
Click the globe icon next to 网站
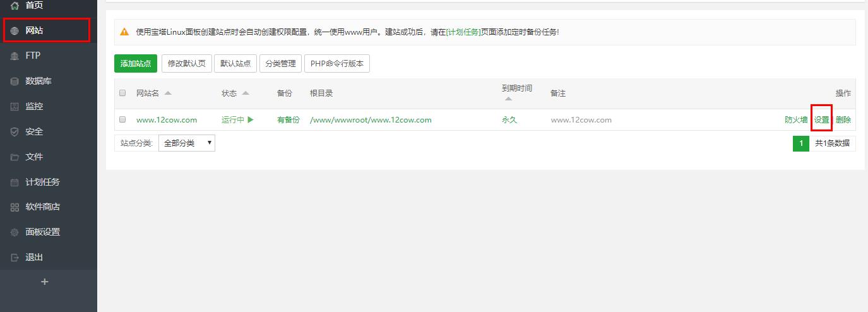(x=15, y=30)
